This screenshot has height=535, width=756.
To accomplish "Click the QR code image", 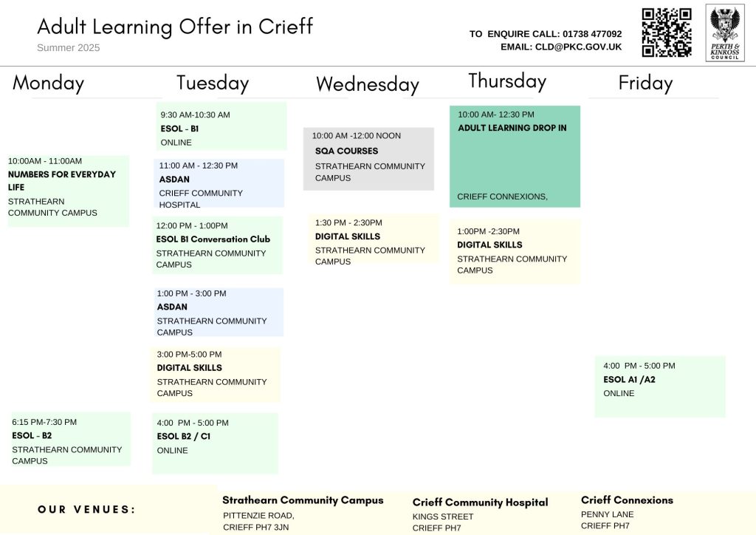I will (x=666, y=33).
